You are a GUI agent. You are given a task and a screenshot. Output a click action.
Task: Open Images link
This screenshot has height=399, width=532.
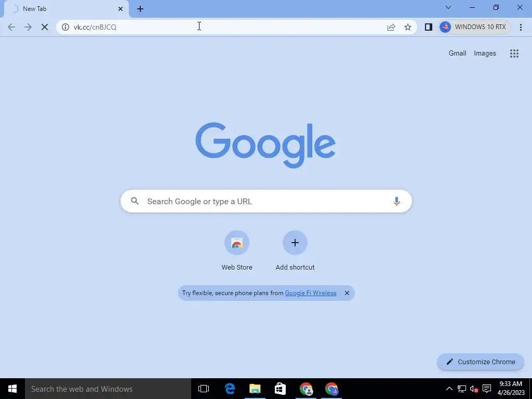pyautogui.click(x=485, y=54)
